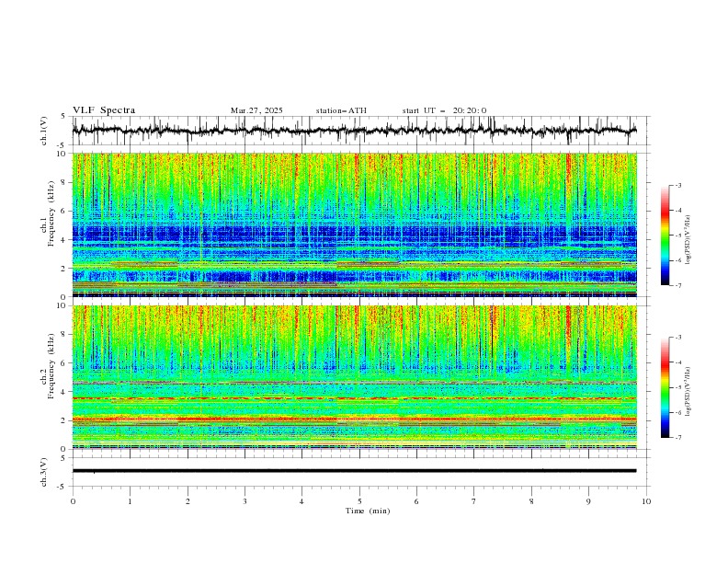Click the time axis tick label "4"
The width and height of the screenshot is (728, 563).
301,501
